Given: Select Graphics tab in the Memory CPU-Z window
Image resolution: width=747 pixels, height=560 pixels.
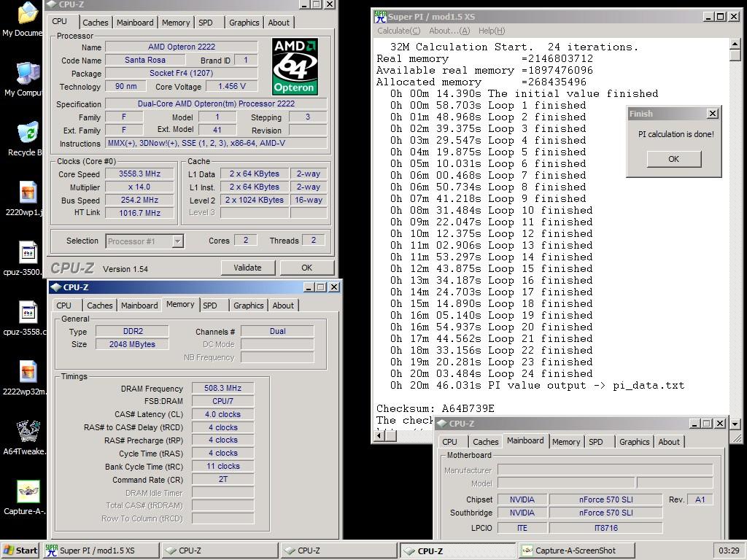Looking at the screenshot, I should (248, 306).
